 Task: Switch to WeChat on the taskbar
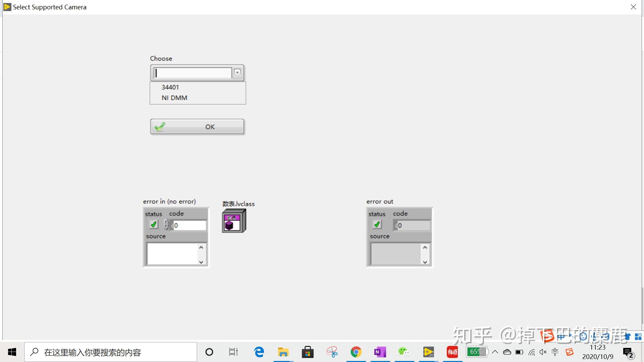(404, 352)
